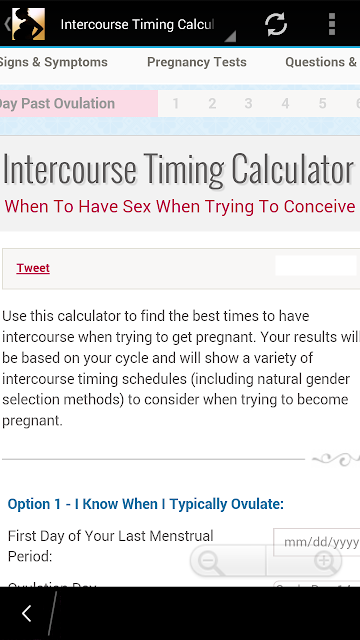Open the Signs & Symptoms tab
Screen dimensions: 360x640
tap(53, 62)
